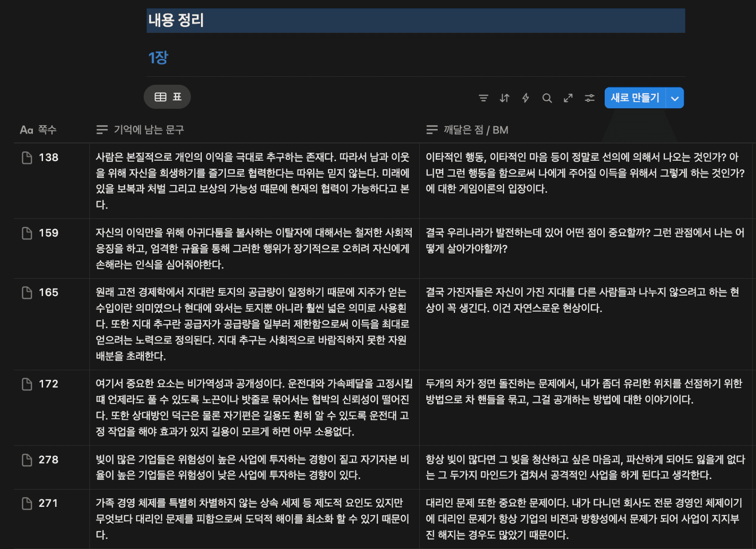Open page icon for row 278
Image resolution: width=756 pixels, height=549 pixels.
tap(27, 460)
